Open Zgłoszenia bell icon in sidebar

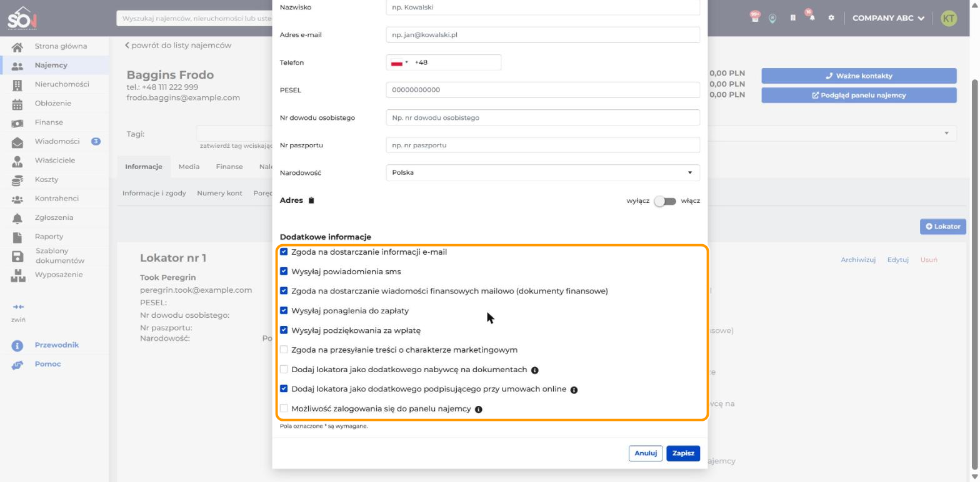tap(17, 219)
